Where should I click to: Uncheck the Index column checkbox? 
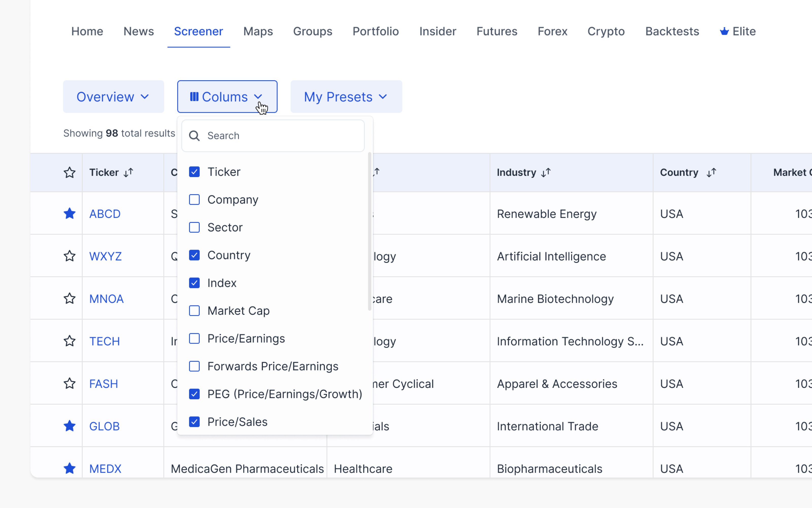click(194, 283)
